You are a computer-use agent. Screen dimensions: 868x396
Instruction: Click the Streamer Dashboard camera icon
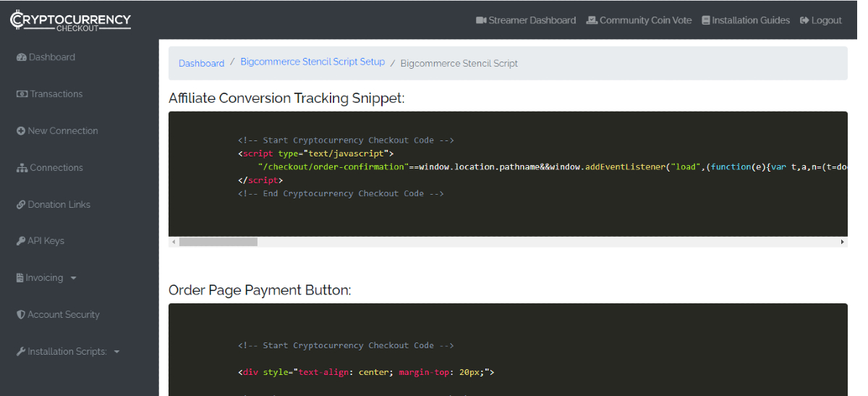(481, 20)
